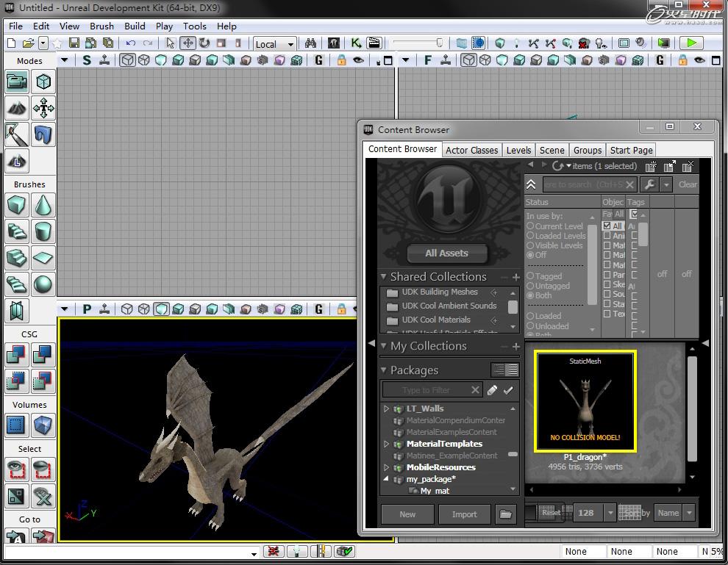Image resolution: width=728 pixels, height=565 pixels.
Task: Select P1_dragon static mesh thumbnail
Action: pyautogui.click(x=585, y=401)
